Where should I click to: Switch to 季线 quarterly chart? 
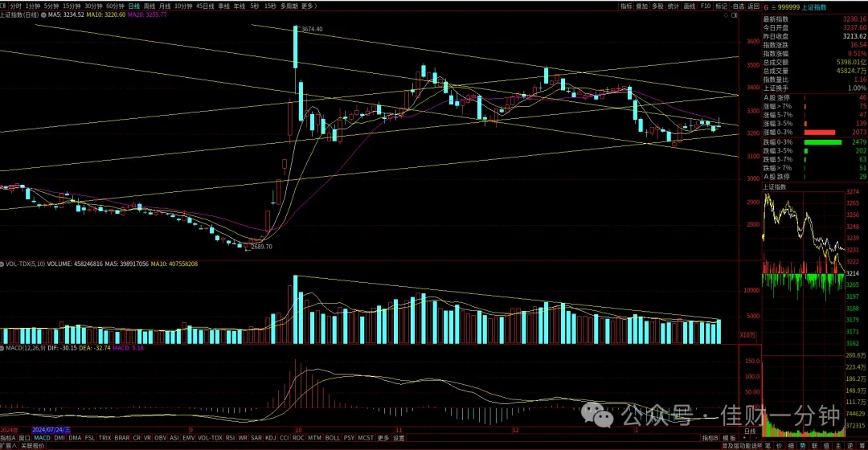(223, 6)
